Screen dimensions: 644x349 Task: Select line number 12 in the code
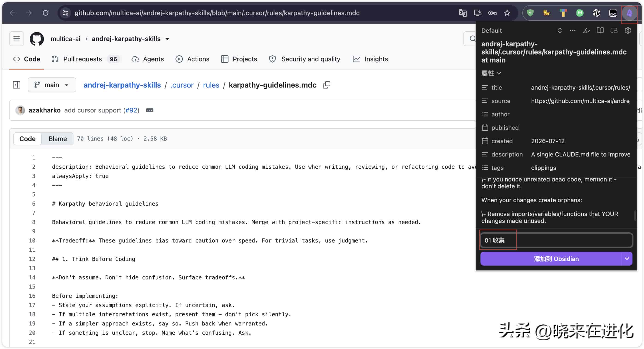[x=32, y=259]
